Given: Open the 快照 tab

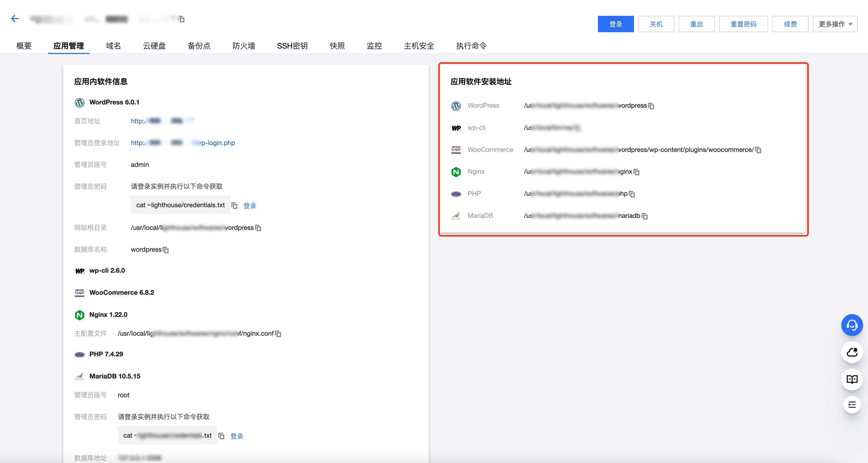Looking at the screenshot, I should click(337, 46).
